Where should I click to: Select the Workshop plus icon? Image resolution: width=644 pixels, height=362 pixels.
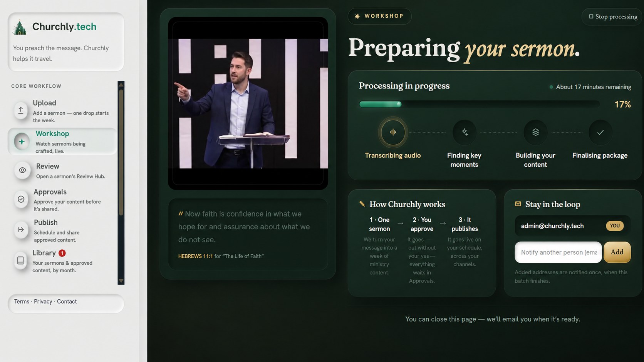click(22, 142)
